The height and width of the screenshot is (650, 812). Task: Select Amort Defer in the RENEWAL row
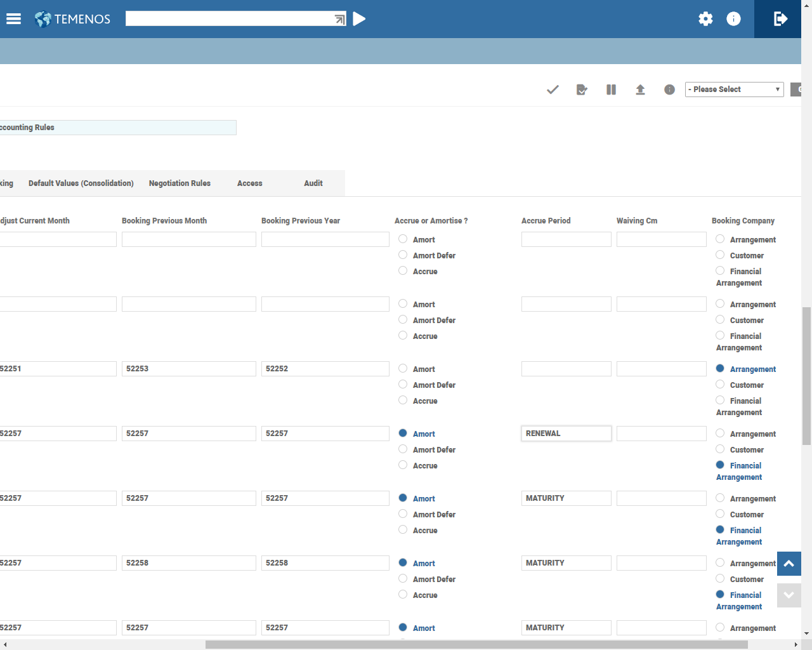tap(403, 449)
